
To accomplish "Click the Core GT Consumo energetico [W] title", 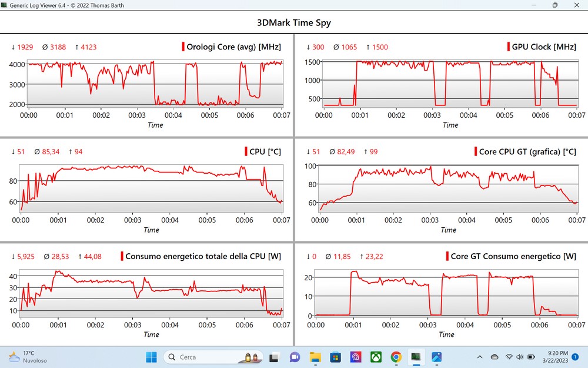I will click(513, 257).
